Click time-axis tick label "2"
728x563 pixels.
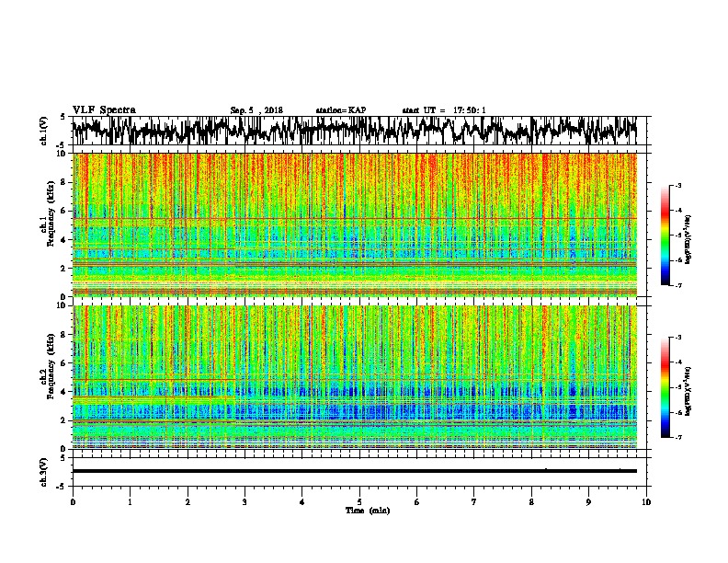pos(188,502)
